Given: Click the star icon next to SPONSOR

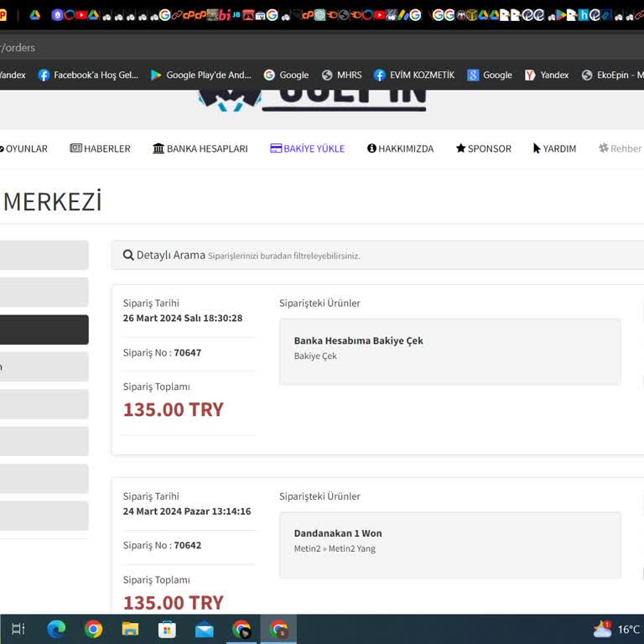Looking at the screenshot, I should (461, 148).
